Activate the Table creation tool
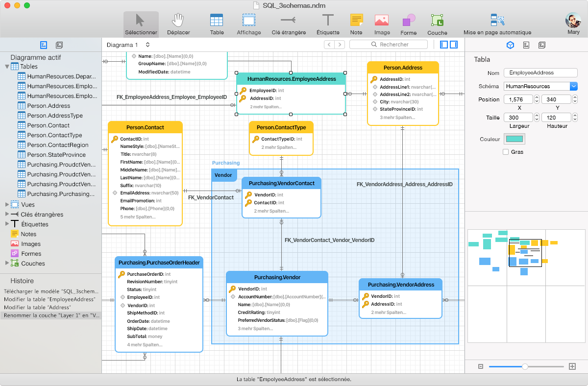588x386 pixels. (x=217, y=22)
